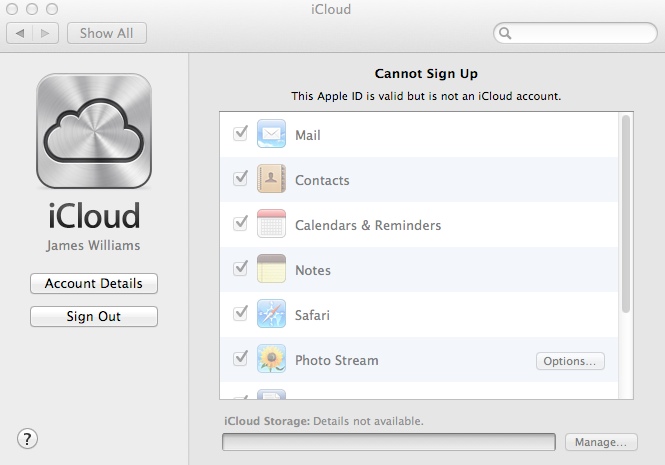The height and width of the screenshot is (465, 665).
Task: Open help with the question mark button
Action: click(28, 439)
